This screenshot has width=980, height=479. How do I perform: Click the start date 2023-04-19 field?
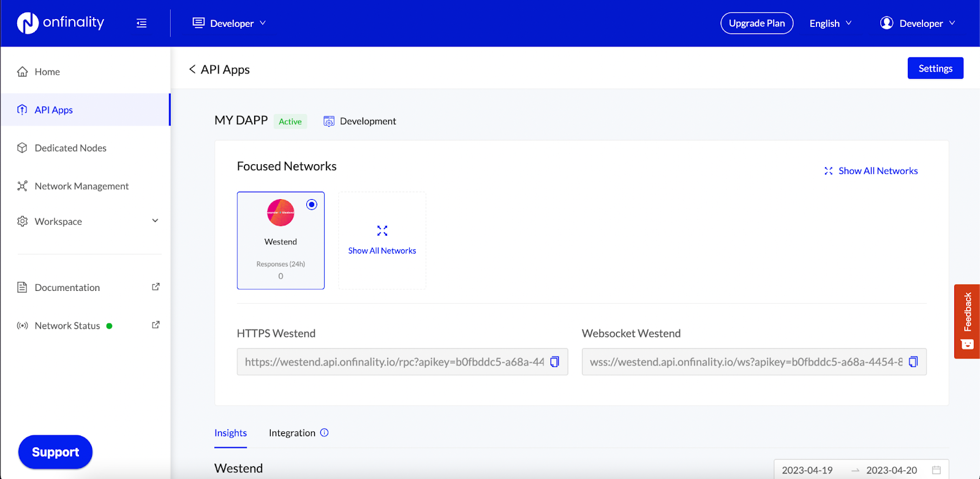807,470
